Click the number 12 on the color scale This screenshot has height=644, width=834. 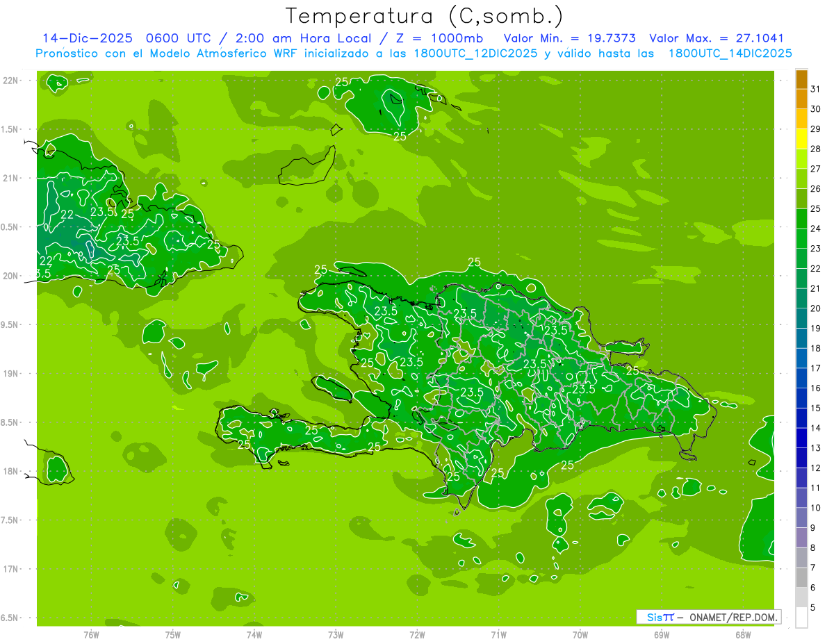coord(816,468)
